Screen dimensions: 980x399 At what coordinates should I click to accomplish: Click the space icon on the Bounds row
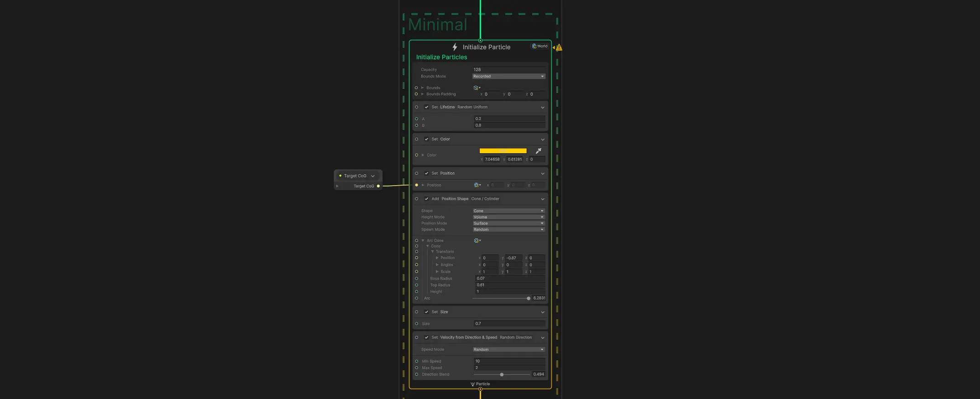tap(477, 88)
